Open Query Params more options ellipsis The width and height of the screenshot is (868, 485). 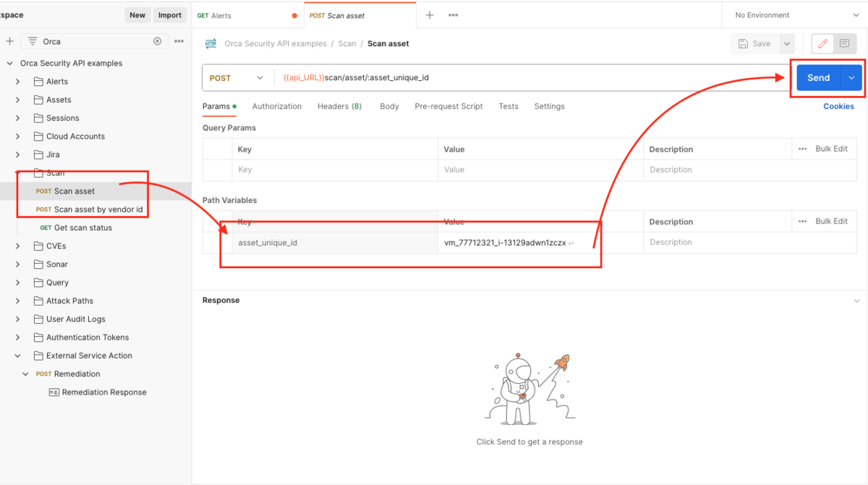point(802,149)
